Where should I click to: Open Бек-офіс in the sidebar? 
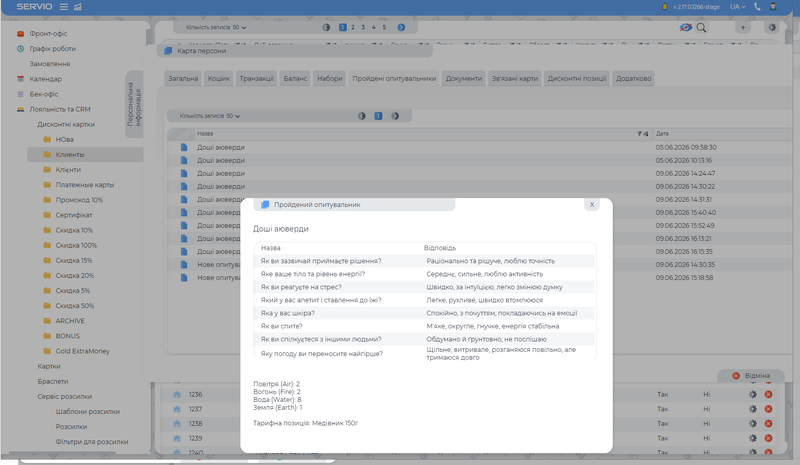coord(43,94)
